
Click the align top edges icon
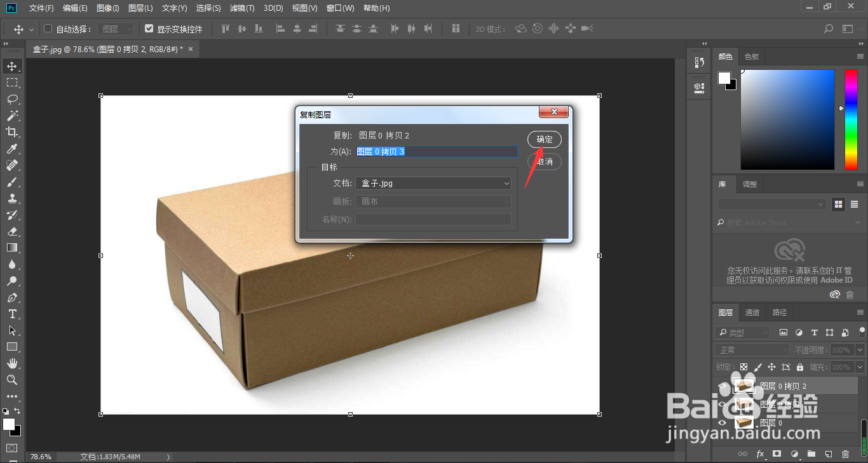click(225, 29)
